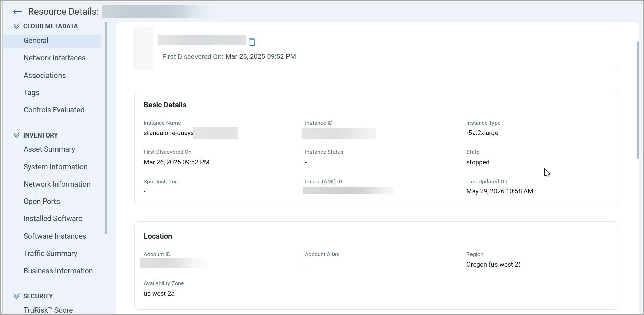644x315 pixels.
Task: Click the Region value Oregon (us-west-2)
Action: 493,265
